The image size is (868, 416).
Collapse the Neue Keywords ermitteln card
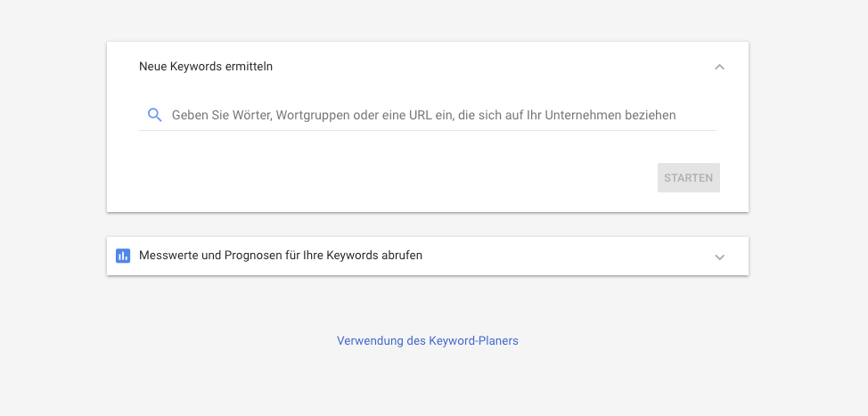coord(719,67)
